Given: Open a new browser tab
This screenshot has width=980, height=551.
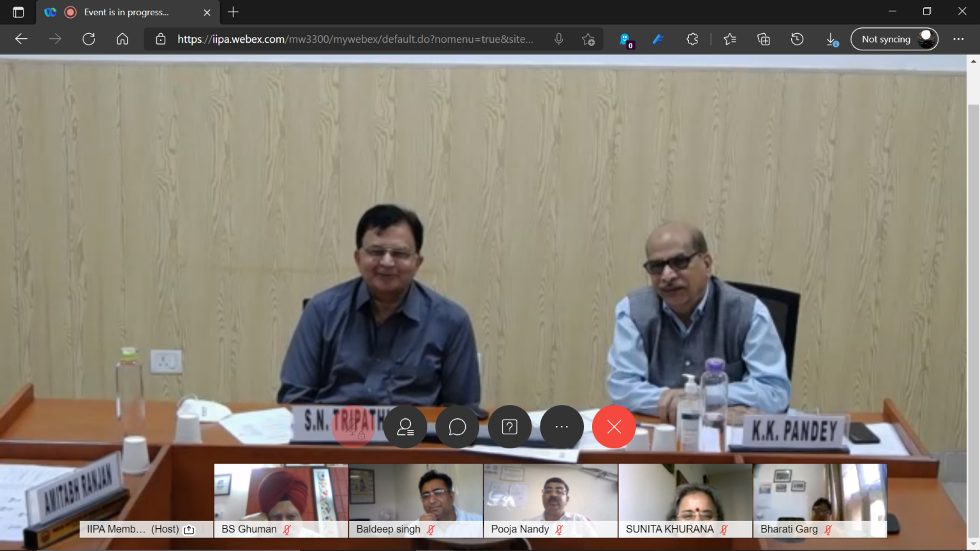Looking at the screenshot, I should (x=233, y=12).
